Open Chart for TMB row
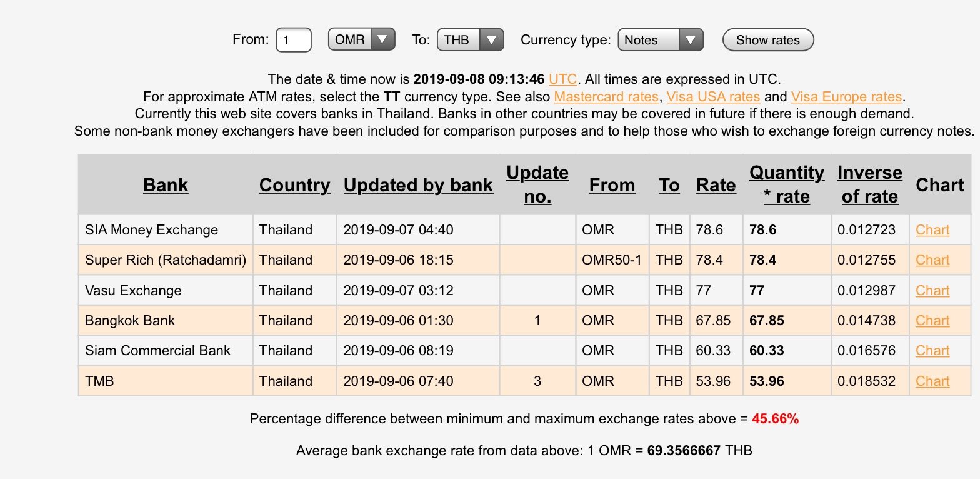980x479 pixels. (932, 381)
